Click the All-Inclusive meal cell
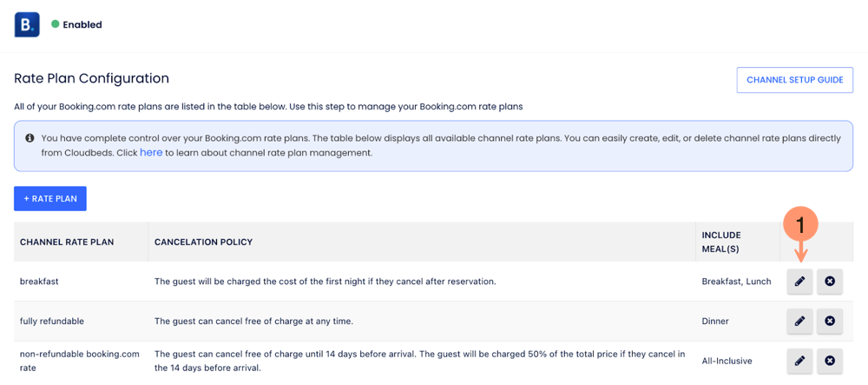 (727, 361)
